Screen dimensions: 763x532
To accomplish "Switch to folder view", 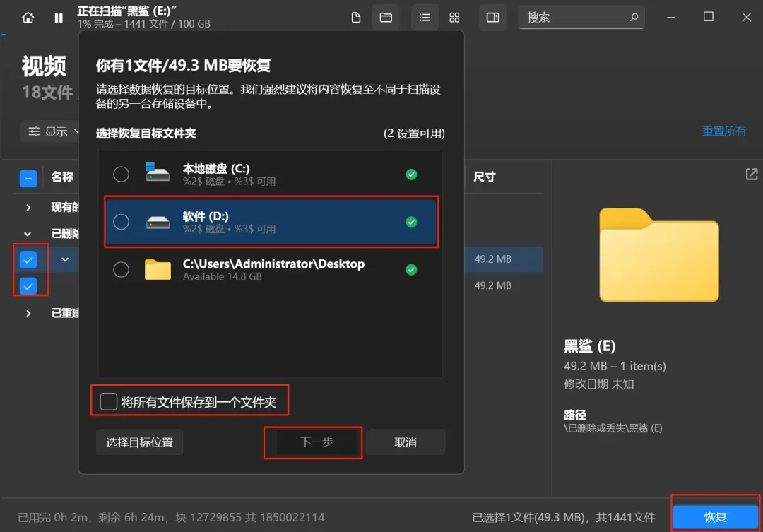I will coord(386,17).
